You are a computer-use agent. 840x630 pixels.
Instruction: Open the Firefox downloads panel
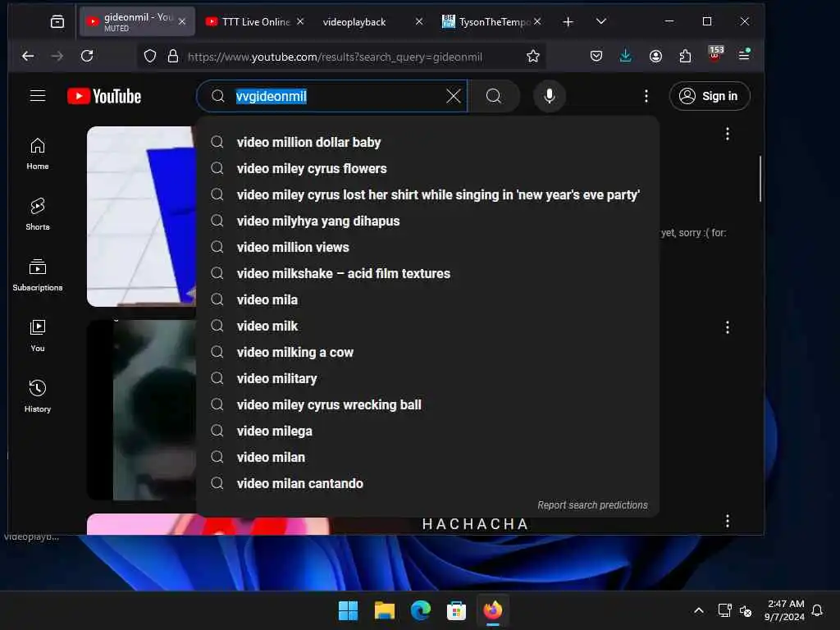pyautogui.click(x=625, y=57)
